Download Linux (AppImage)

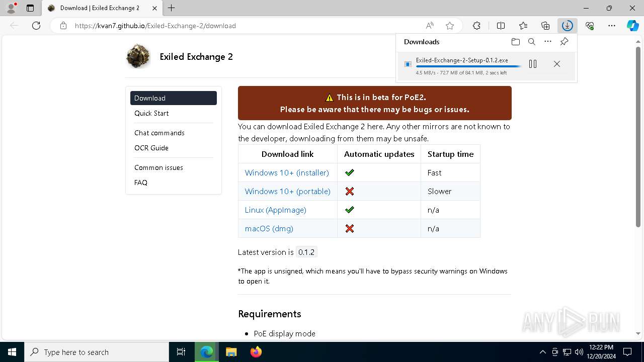point(276,210)
